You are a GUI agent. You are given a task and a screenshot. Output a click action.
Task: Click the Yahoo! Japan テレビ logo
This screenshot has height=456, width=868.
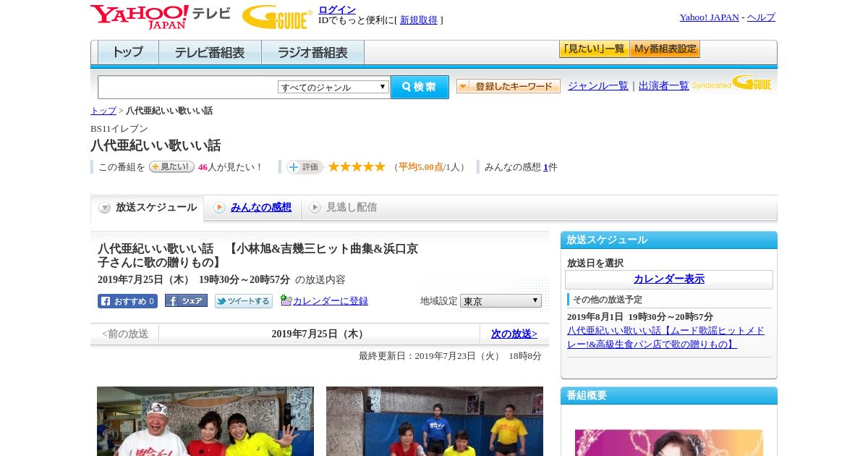161,17
